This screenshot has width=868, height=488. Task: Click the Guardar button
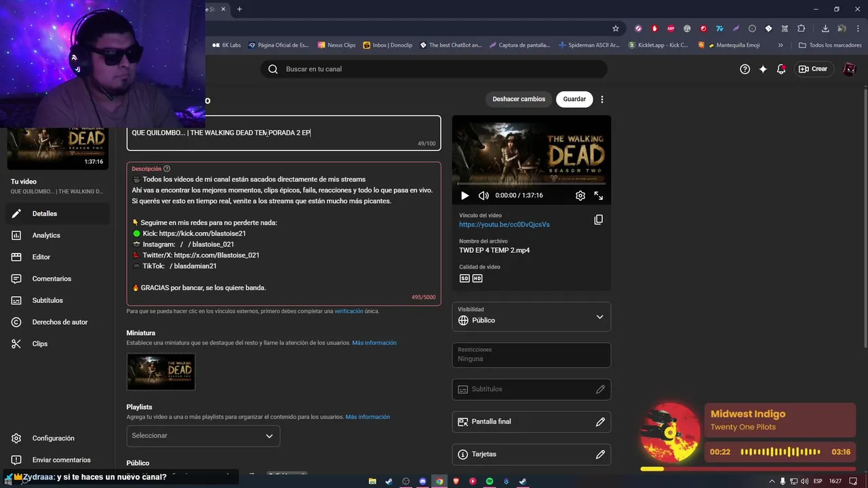[574, 99]
